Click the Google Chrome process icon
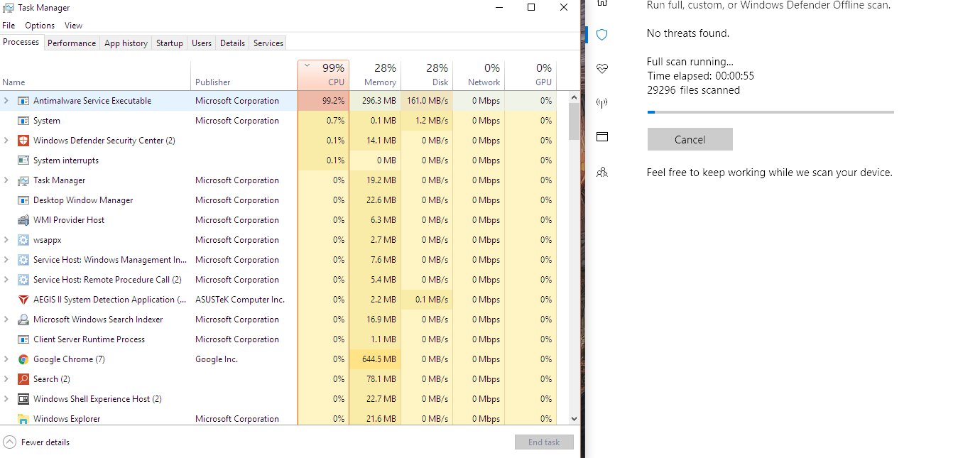The image size is (980, 458). click(23, 359)
